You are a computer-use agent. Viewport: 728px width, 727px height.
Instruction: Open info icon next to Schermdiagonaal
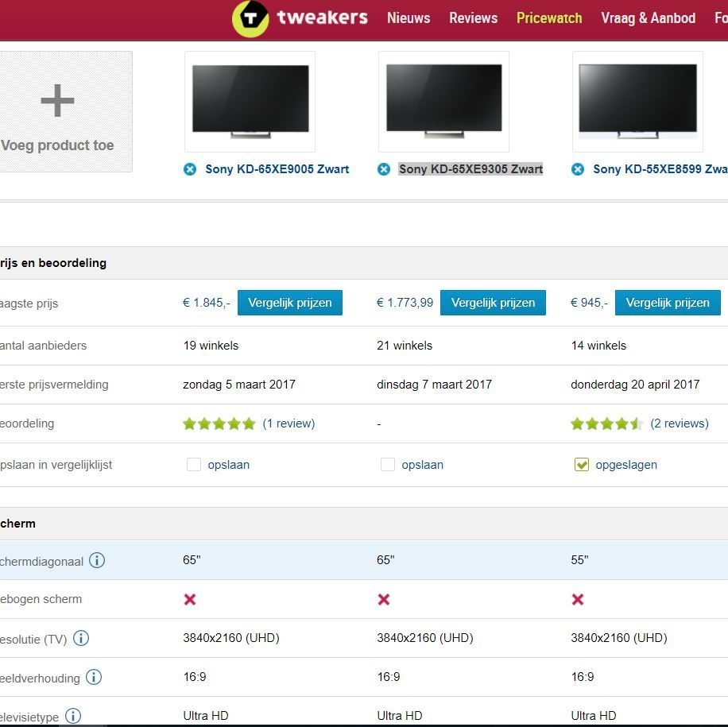click(x=97, y=560)
